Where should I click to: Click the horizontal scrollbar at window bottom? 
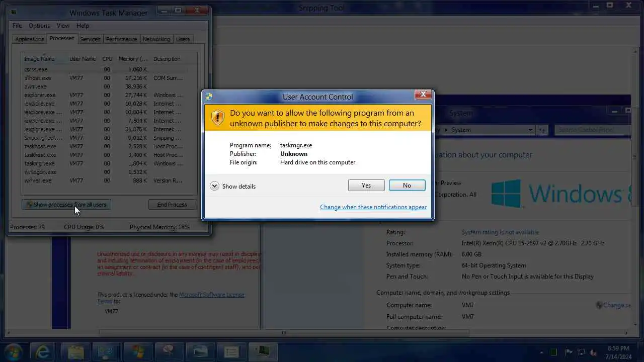click(284, 332)
